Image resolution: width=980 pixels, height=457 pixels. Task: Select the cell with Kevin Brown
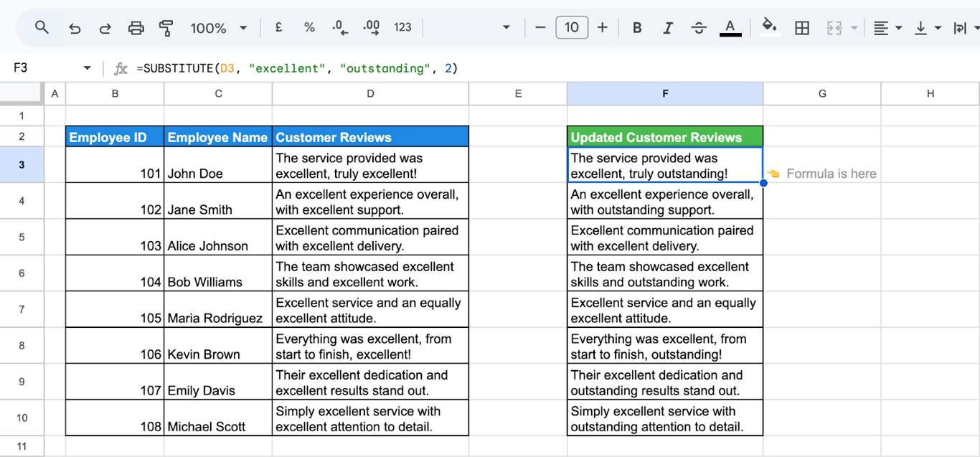coord(218,345)
